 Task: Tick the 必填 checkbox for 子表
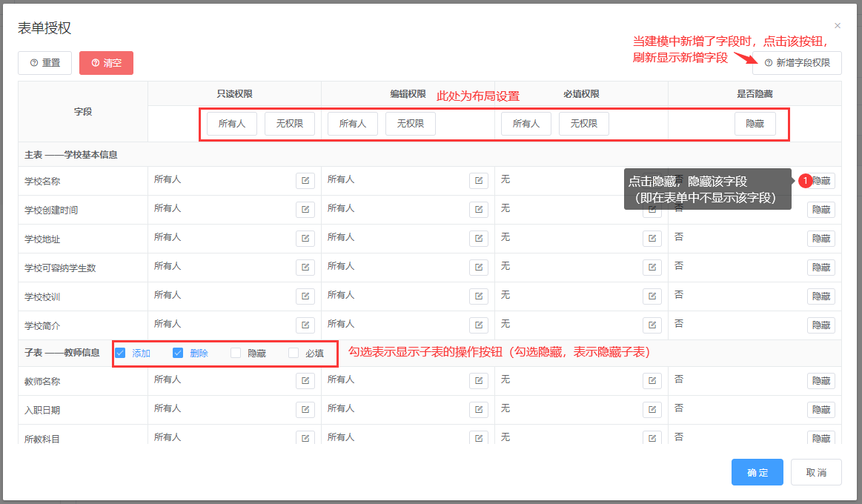tap(294, 354)
